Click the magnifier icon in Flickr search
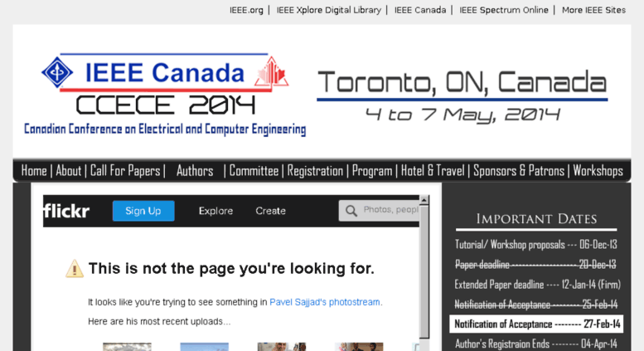This screenshot has width=644, height=351. click(351, 211)
